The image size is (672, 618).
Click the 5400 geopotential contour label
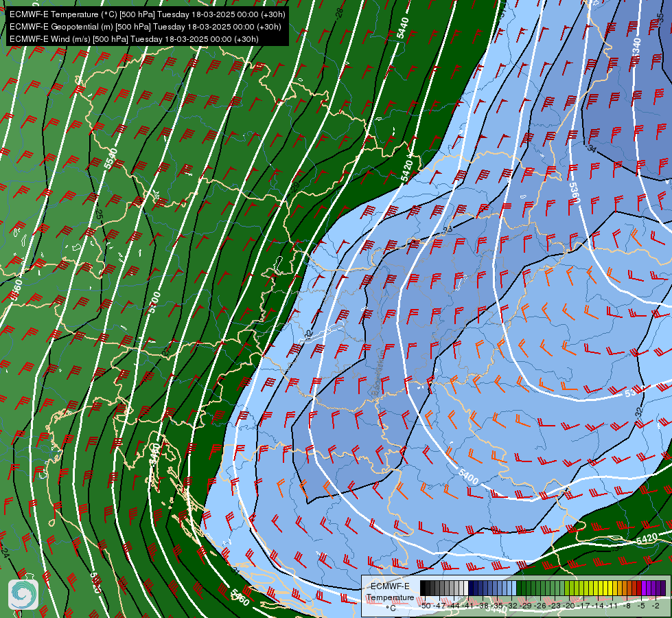pos(468,477)
